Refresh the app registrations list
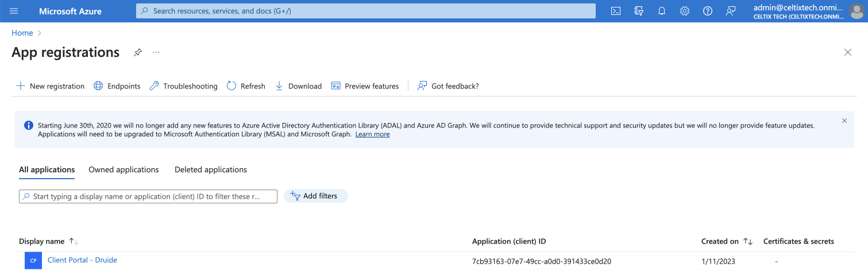868x270 pixels. 246,86
